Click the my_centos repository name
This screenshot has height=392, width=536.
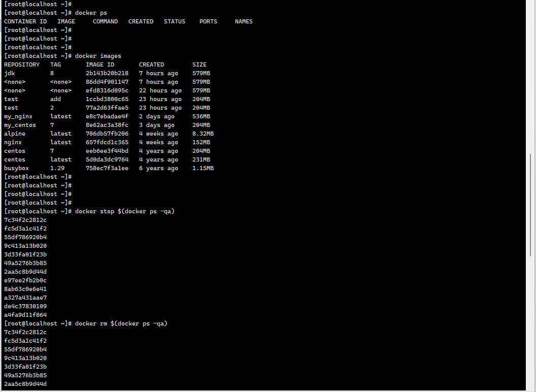pyautogui.click(x=20, y=125)
